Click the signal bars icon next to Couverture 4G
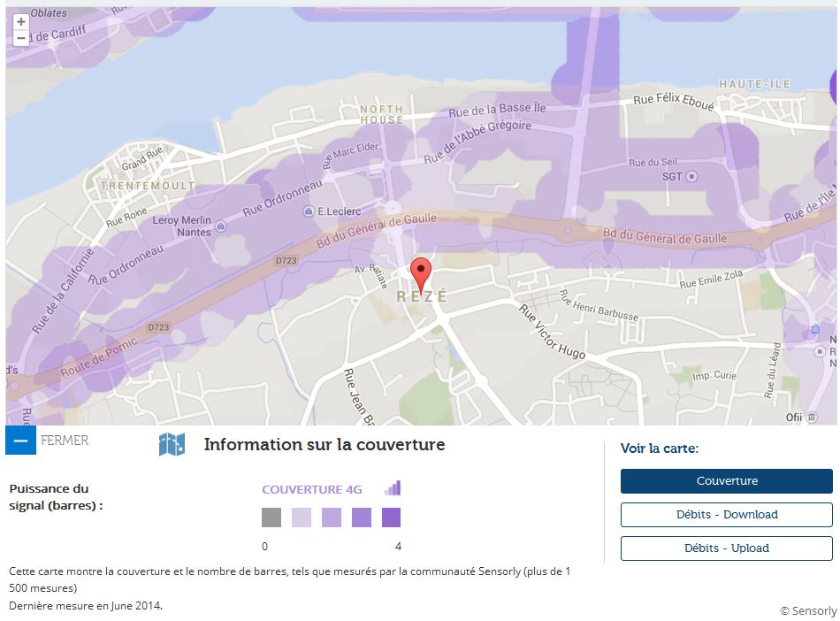Viewport: 840px width, 621px height. click(x=393, y=488)
